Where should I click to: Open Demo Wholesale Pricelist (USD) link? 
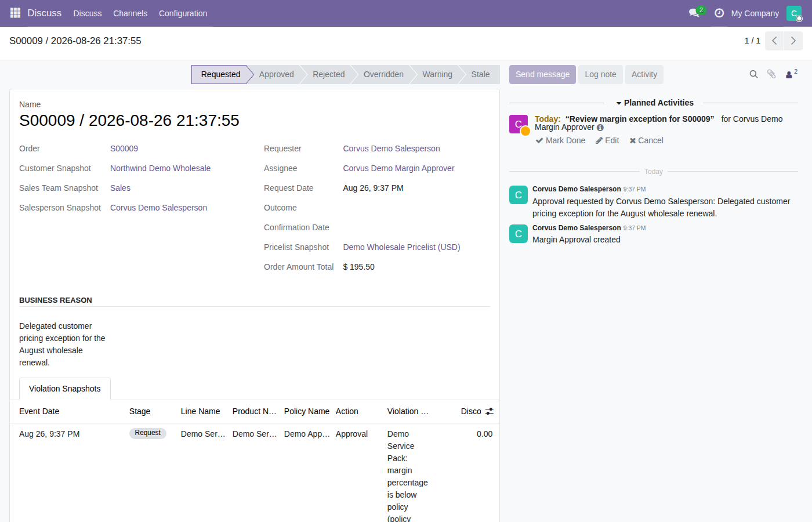coord(401,247)
